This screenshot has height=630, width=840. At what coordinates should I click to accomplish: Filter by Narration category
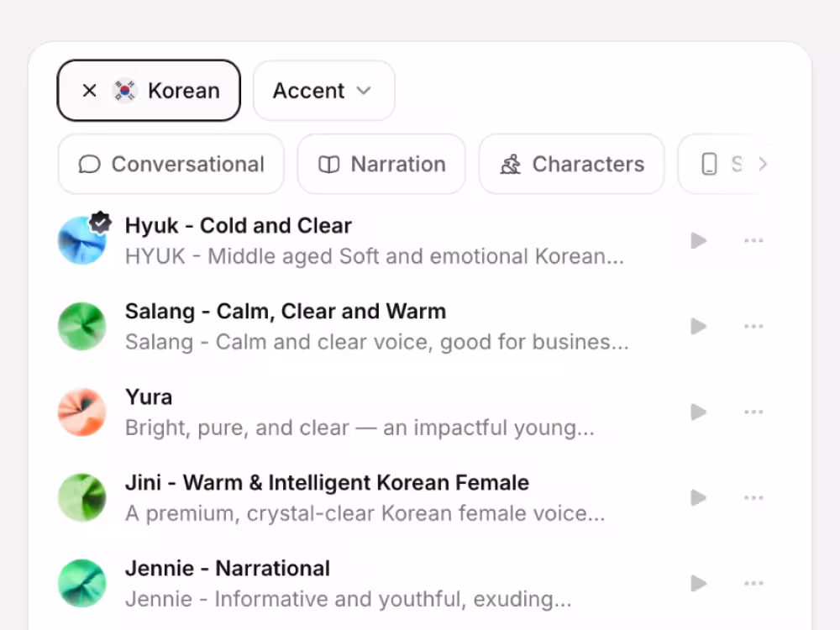coord(381,164)
